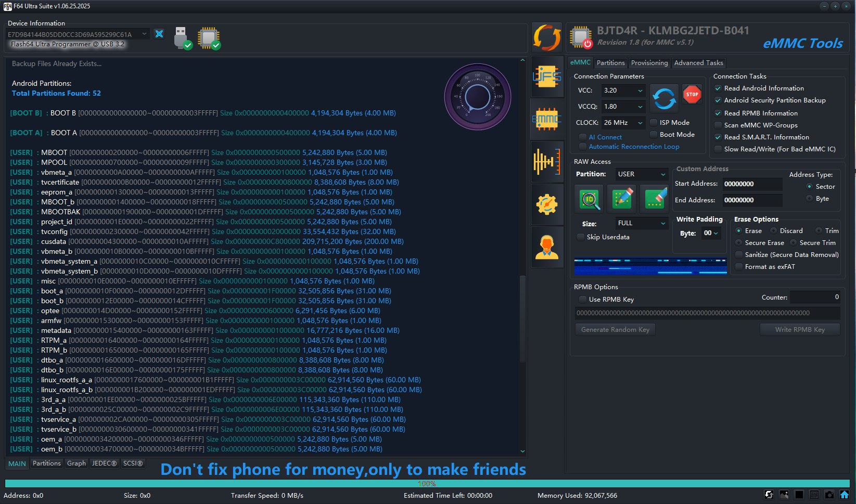Click Write RPMB Key button
856x504 pixels.
coord(800,330)
